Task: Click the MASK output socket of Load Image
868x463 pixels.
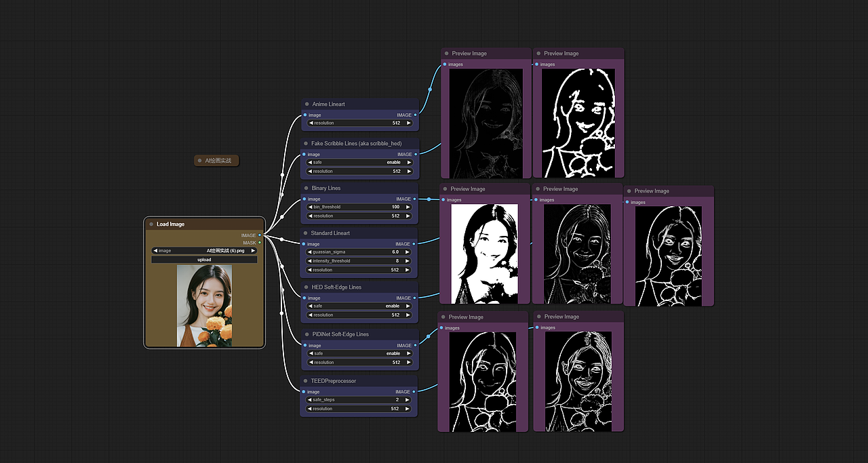Action: [x=260, y=243]
